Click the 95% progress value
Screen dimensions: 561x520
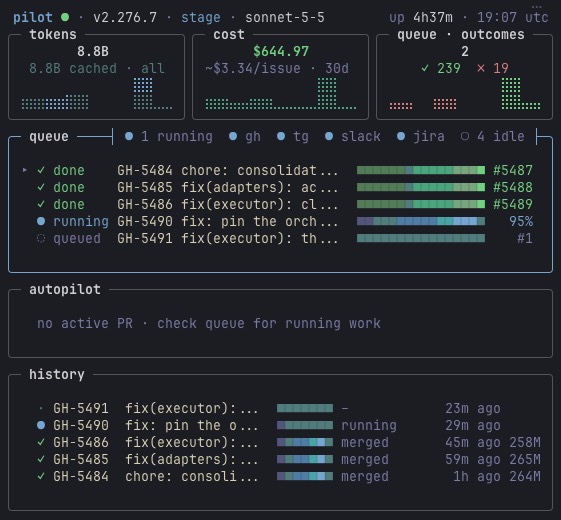click(521, 221)
